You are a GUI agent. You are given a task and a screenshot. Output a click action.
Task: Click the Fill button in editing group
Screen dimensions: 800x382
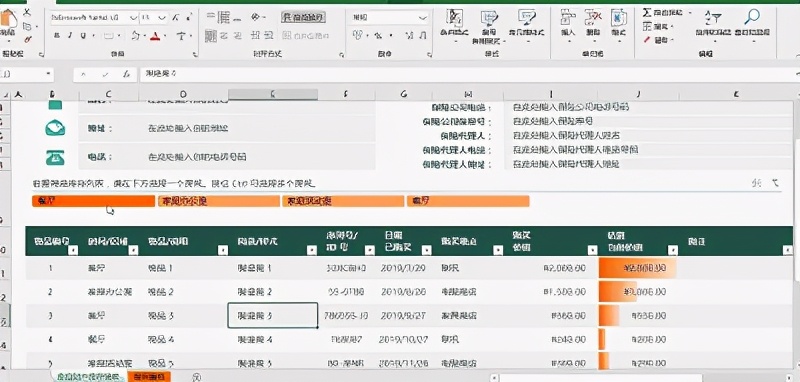[x=658, y=26]
